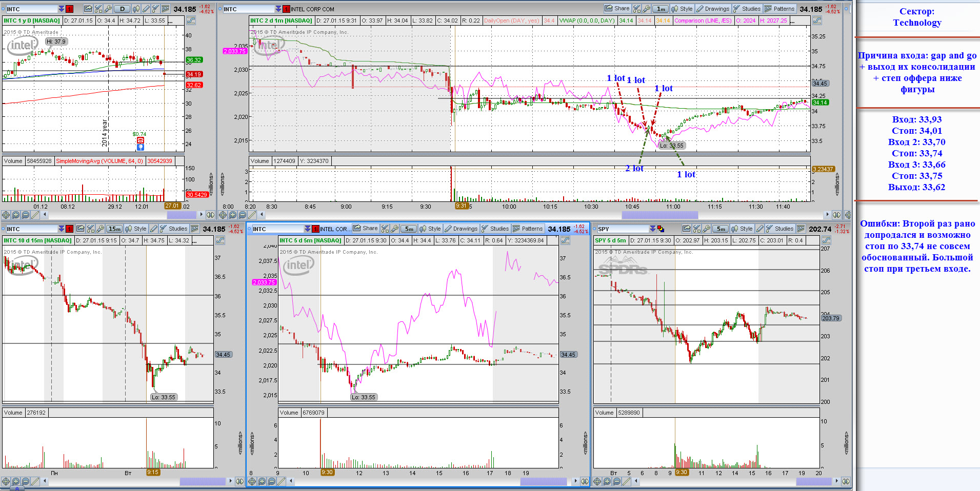Click pan crosshair icon under 1m chart
The height and width of the screenshot is (491, 980).
pos(223,215)
